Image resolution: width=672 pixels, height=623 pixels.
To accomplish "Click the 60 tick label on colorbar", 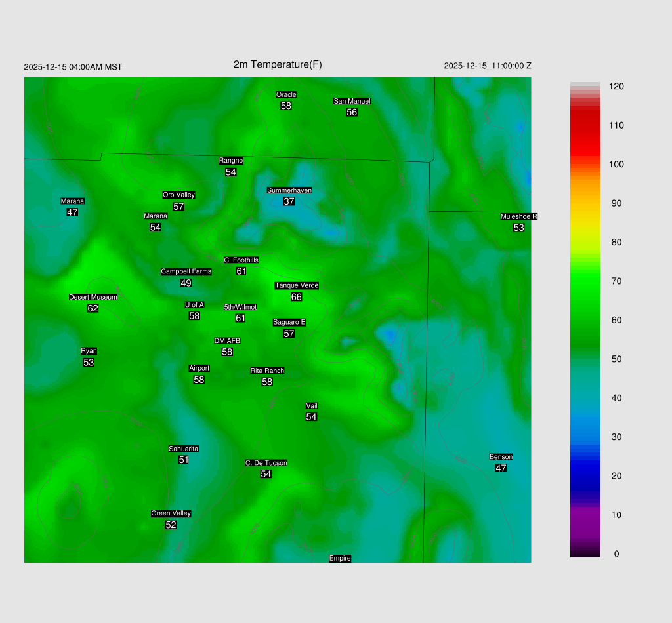I will pyautogui.click(x=616, y=320).
